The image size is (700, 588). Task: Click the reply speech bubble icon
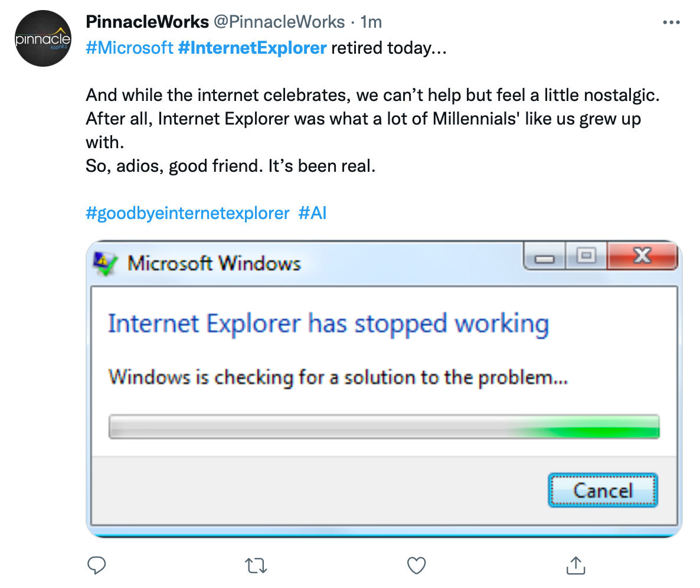click(96, 566)
